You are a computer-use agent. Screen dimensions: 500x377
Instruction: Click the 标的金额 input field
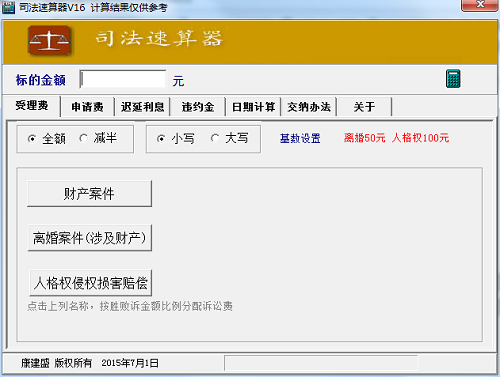(123, 79)
